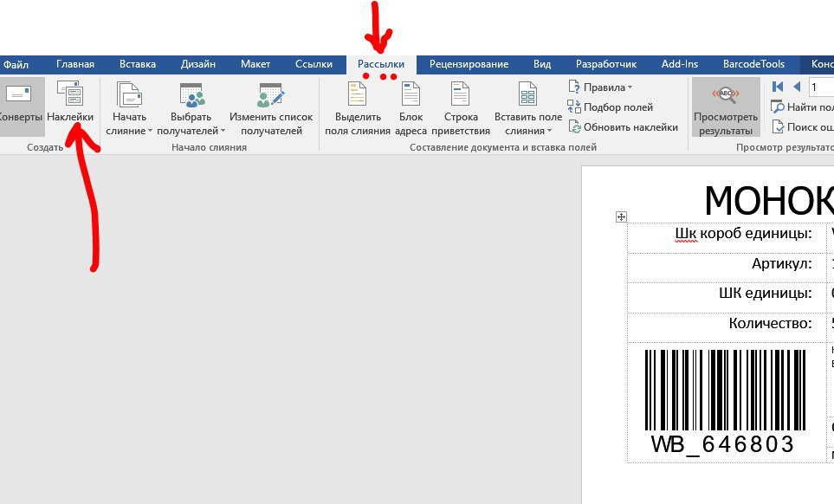Screen dimensions: 834x504
Task: Click the Артикул table cell
Action: click(x=727, y=268)
